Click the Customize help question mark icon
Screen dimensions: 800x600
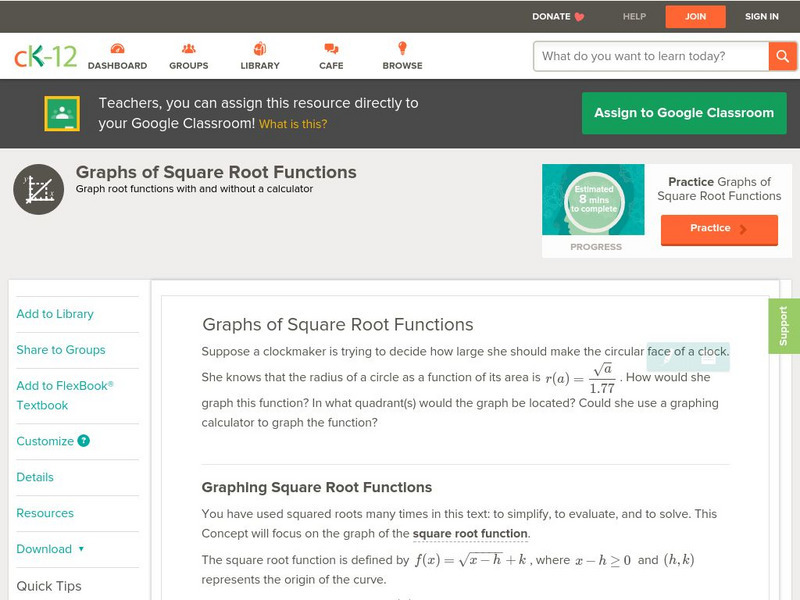pyautogui.click(x=84, y=441)
